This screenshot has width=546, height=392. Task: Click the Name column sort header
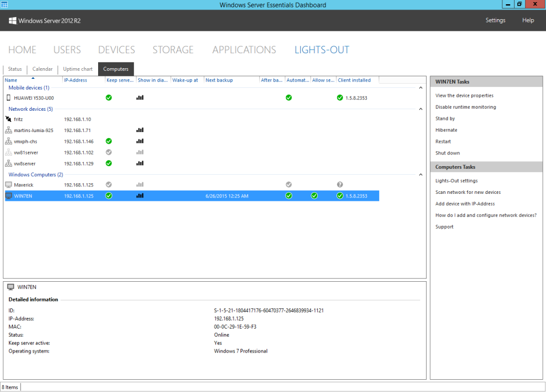click(x=11, y=80)
